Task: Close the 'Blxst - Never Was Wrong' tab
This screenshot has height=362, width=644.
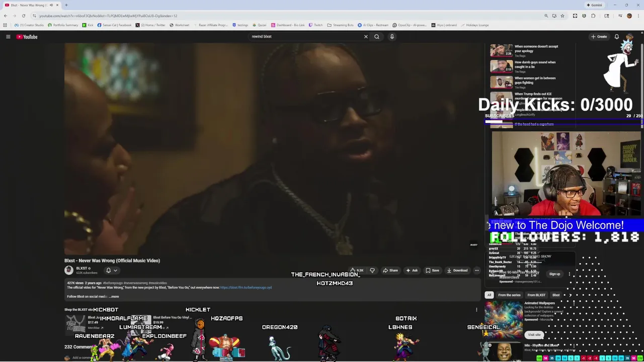Action: click(57, 5)
